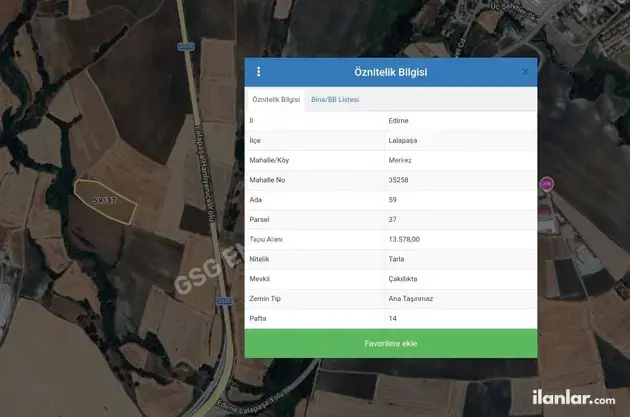Select the Parsel value 37
The width and height of the screenshot is (630, 417).
(393, 219)
